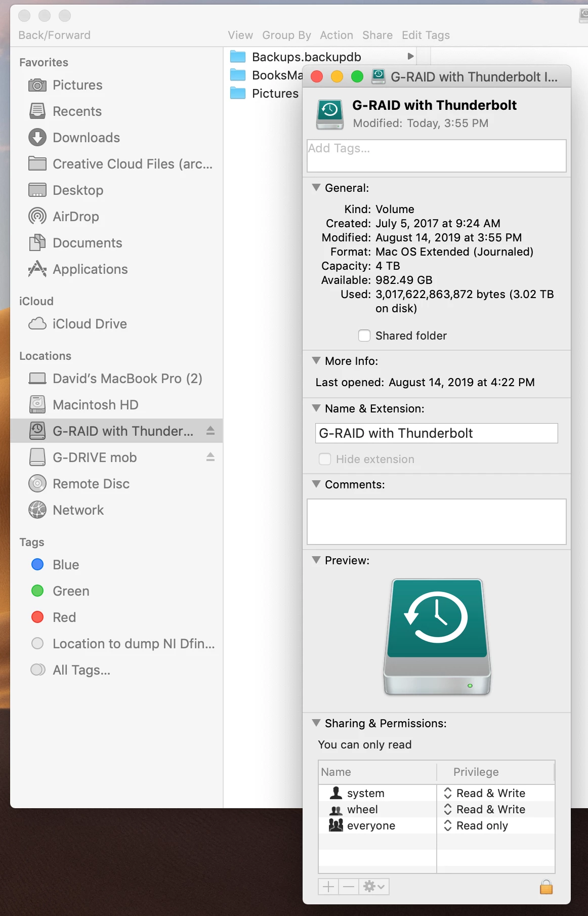Screen dimensions: 588x916
Task: Collapse the Preview section
Action: (x=316, y=560)
